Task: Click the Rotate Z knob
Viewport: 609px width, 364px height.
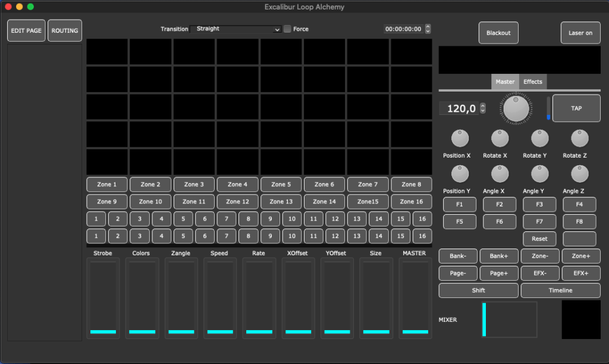Action: click(579, 139)
